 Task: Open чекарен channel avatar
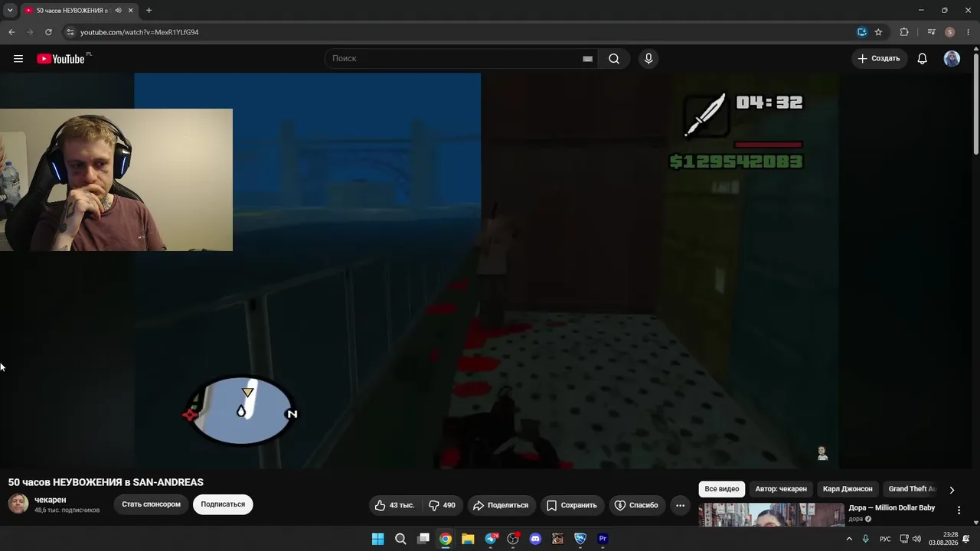click(x=18, y=504)
